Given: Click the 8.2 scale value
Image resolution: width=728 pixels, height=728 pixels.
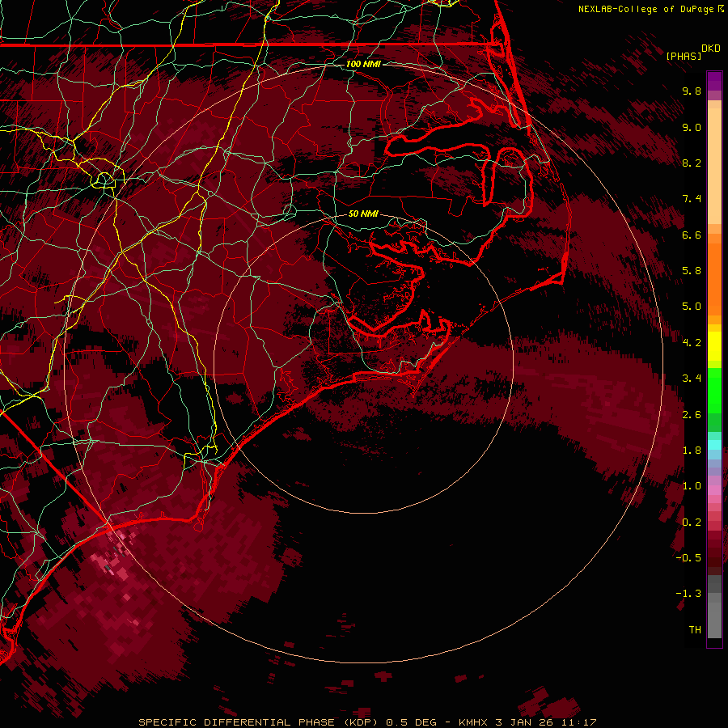Looking at the screenshot, I should coord(692,163).
